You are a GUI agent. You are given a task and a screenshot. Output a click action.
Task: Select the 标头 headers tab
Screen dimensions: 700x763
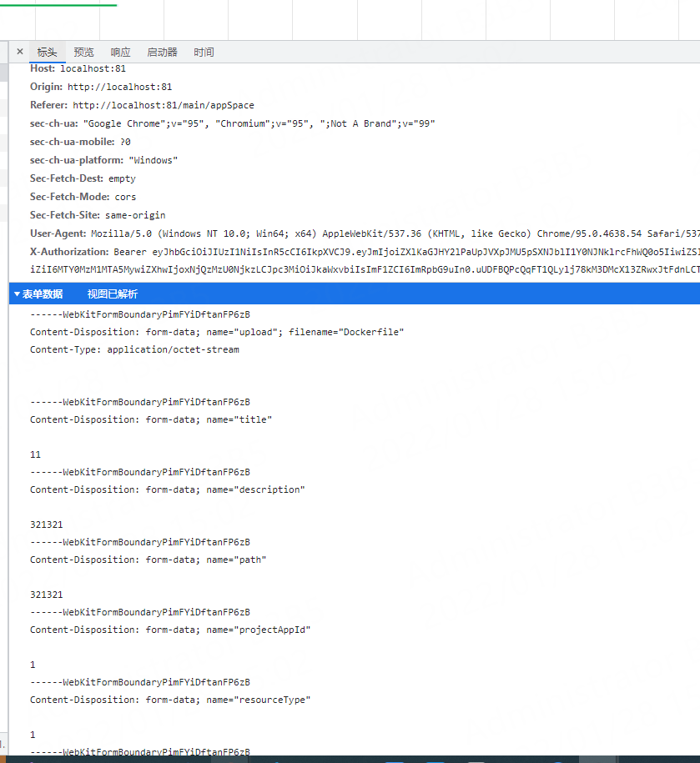coord(47,51)
